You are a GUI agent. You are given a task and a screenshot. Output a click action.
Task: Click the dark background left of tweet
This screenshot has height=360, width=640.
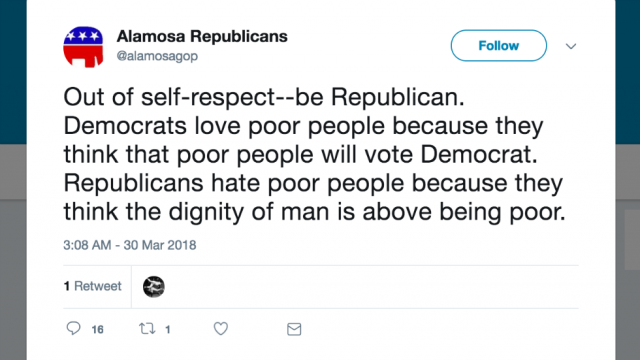pyautogui.click(x=13, y=72)
